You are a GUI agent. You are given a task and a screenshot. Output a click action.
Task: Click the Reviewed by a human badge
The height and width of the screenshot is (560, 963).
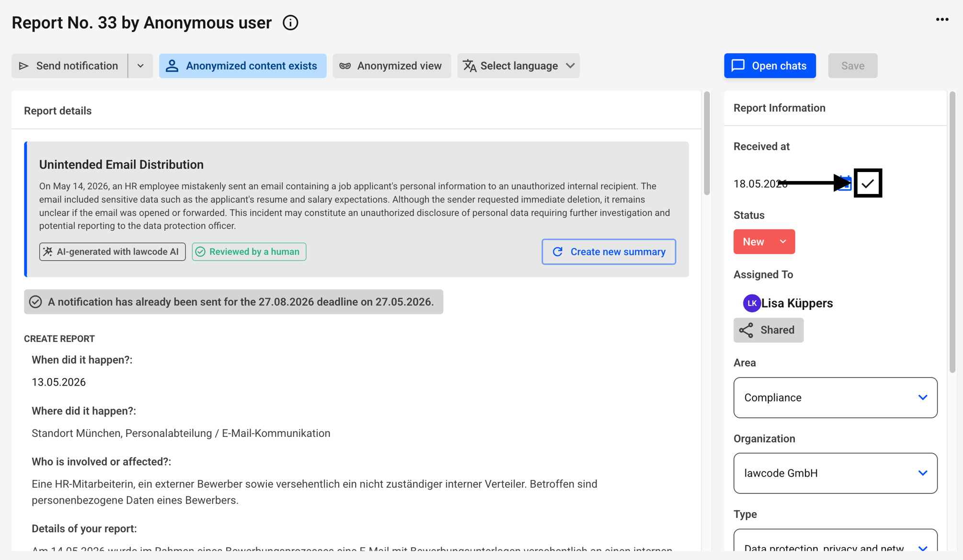pyautogui.click(x=249, y=251)
